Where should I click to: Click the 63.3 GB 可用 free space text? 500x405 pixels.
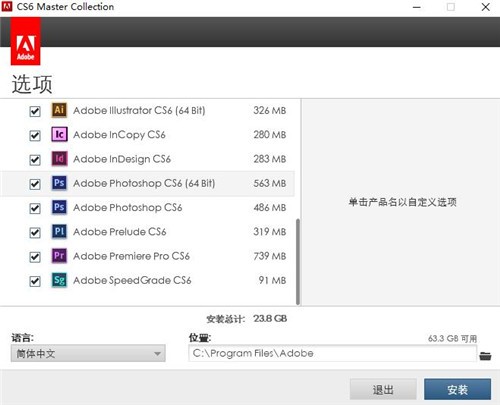[452, 339]
